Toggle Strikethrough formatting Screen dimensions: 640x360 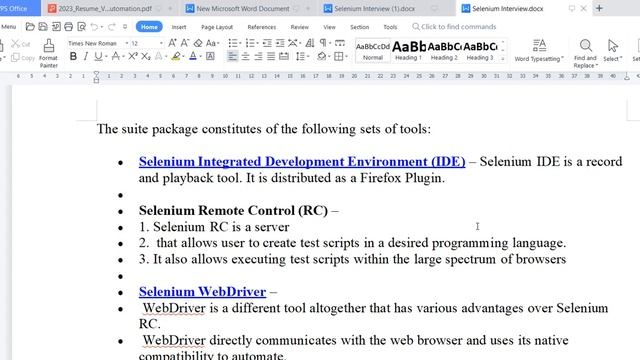(116, 56)
